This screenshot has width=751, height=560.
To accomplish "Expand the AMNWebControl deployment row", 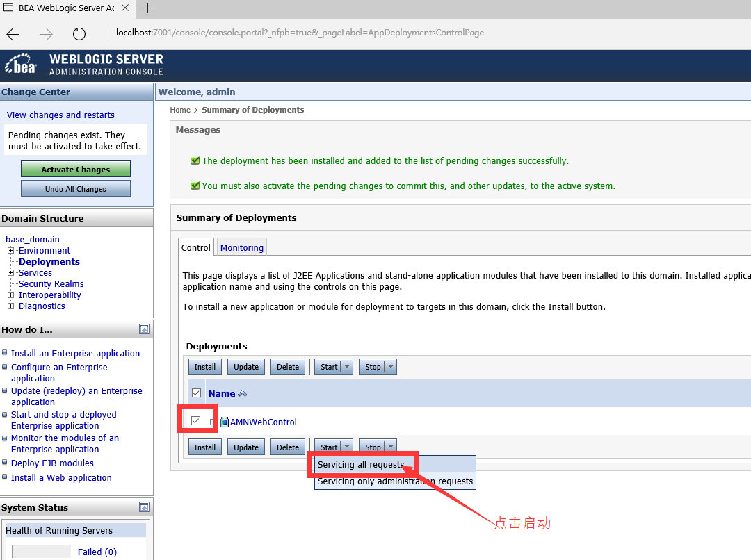I will pos(212,422).
